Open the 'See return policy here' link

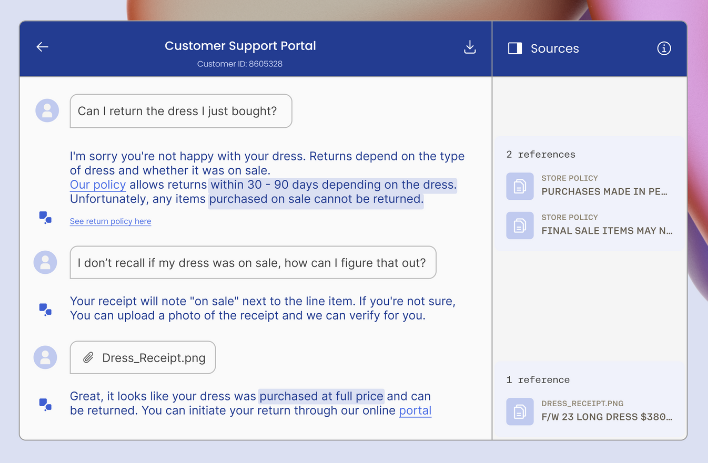(x=110, y=221)
